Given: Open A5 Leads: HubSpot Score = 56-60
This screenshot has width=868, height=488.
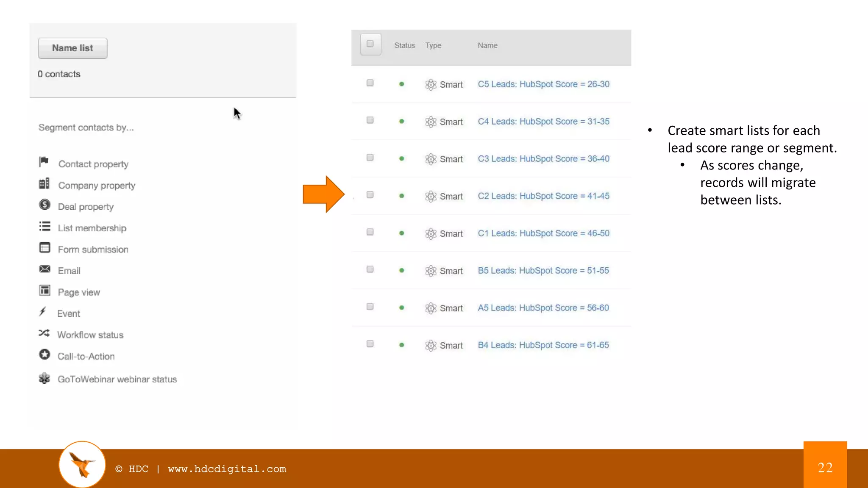Looking at the screenshot, I should click(x=543, y=308).
